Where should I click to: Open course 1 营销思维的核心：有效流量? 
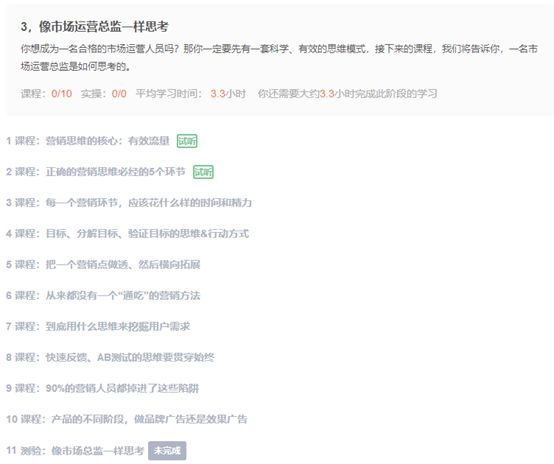coord(88,141)
